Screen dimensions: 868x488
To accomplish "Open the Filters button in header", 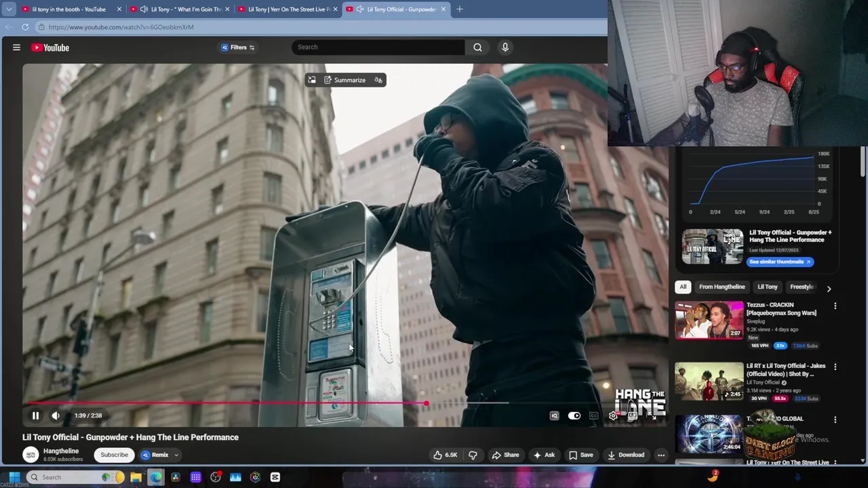I will coord(238,47).
